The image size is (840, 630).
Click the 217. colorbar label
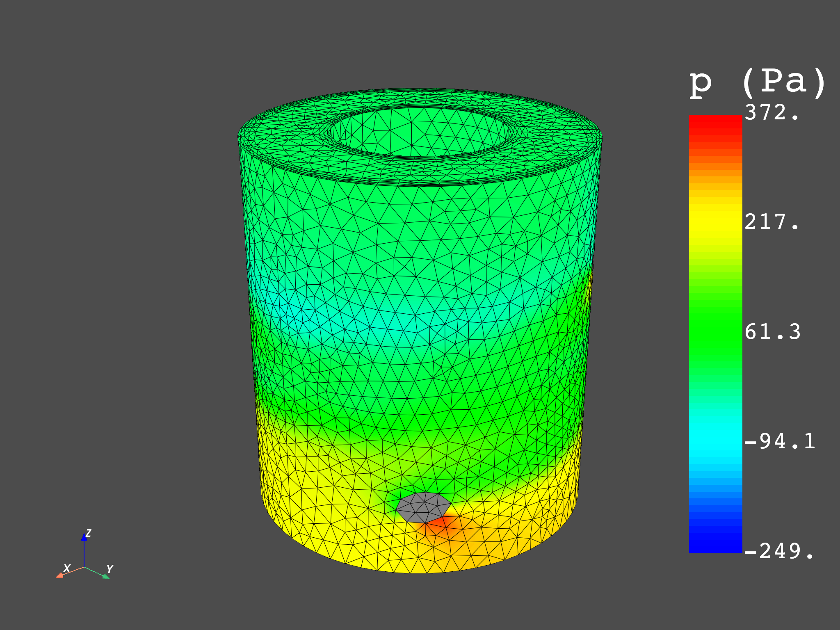772,222
